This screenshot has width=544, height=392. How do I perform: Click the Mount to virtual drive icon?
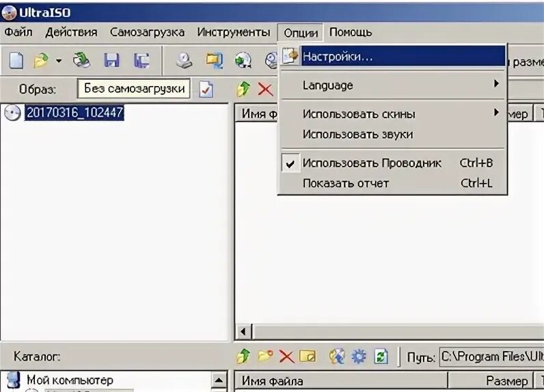pos(243,60)
